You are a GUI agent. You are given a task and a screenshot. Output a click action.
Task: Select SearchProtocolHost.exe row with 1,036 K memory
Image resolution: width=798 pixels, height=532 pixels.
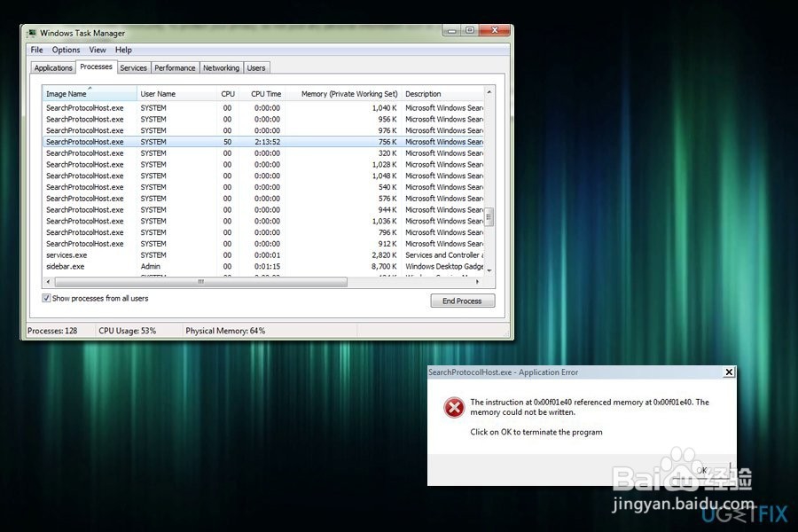point(263,221)
